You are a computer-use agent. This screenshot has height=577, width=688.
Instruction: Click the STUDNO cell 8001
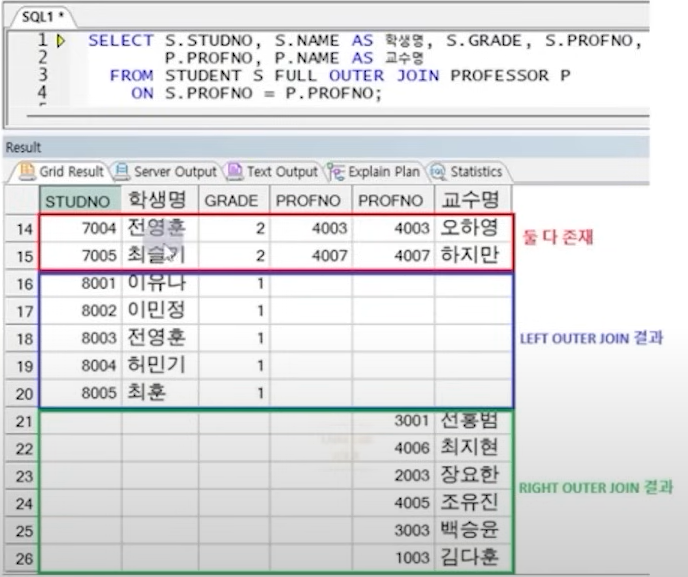tap(80, 283)
